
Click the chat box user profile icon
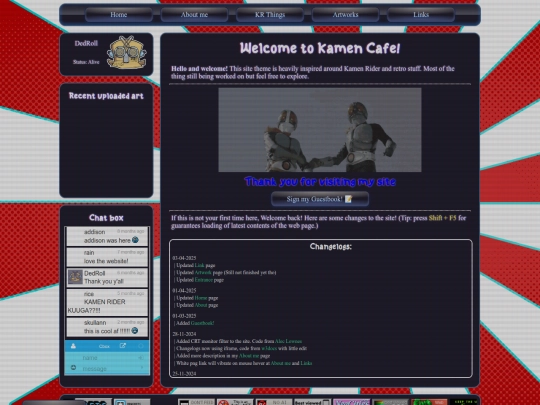click(x=73, y=346)
